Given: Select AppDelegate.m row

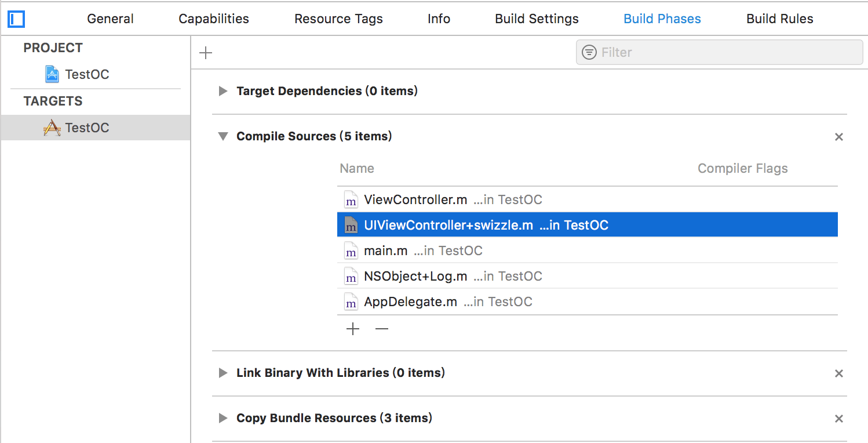Looking at the screenshot, I should pos(588,302).
